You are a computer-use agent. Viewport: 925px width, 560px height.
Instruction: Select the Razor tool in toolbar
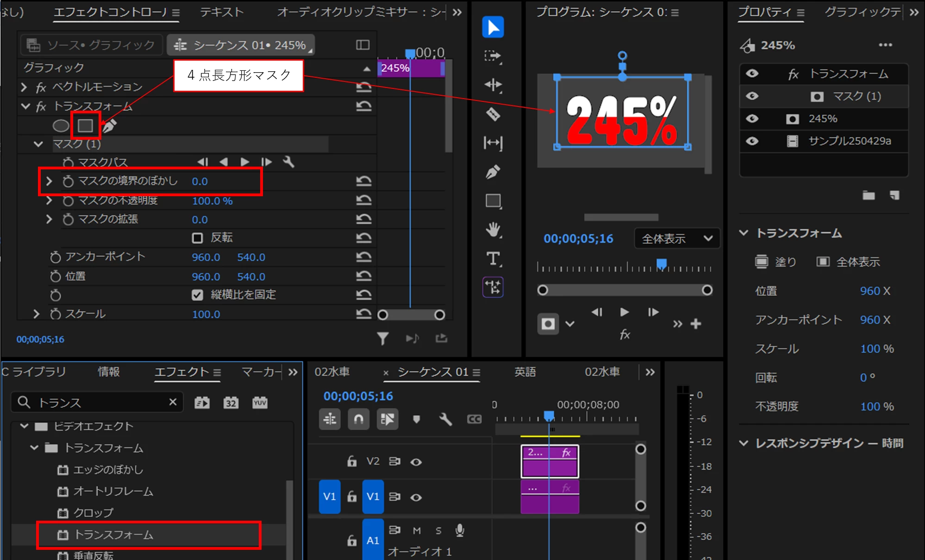(493, 114)
